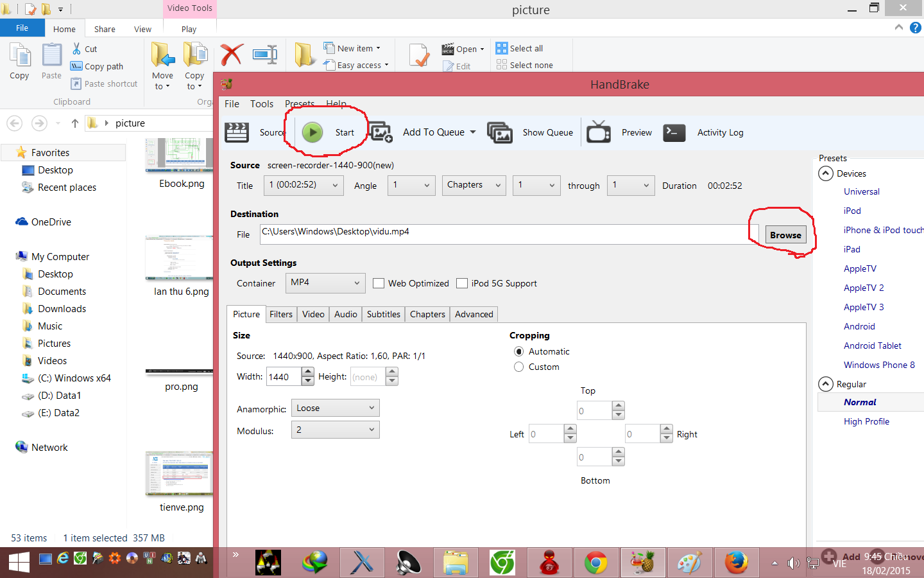The width and height of the screenshot is (924, 578).
Task: Open Container MP4 dropdown
Action: pyautogui.click(x=325, y=283)
